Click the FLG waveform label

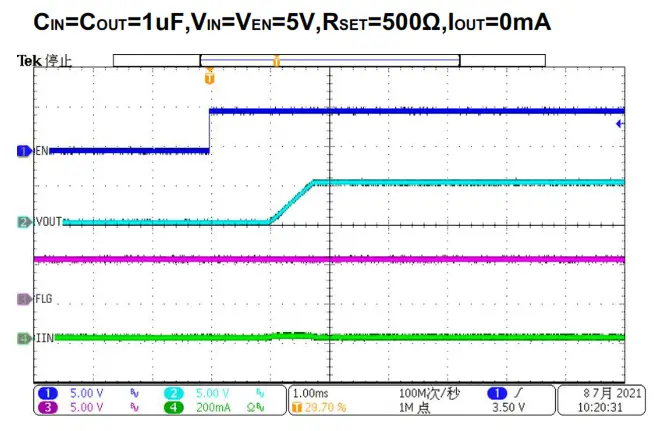[x=44, y=299]
